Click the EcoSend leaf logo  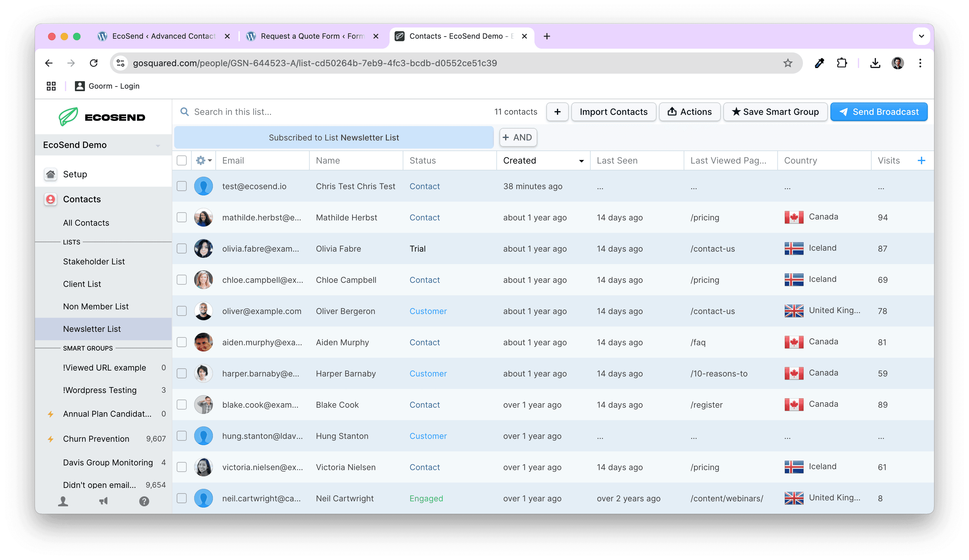(x=68, y=116)
